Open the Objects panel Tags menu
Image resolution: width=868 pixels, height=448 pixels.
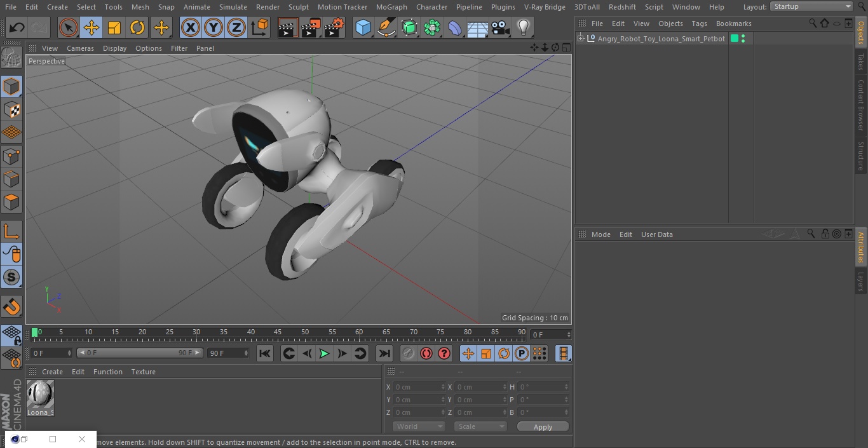(x=699, y=24)
